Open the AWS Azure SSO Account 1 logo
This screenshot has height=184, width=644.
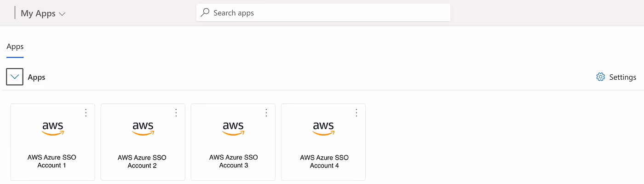pos(53,129)
